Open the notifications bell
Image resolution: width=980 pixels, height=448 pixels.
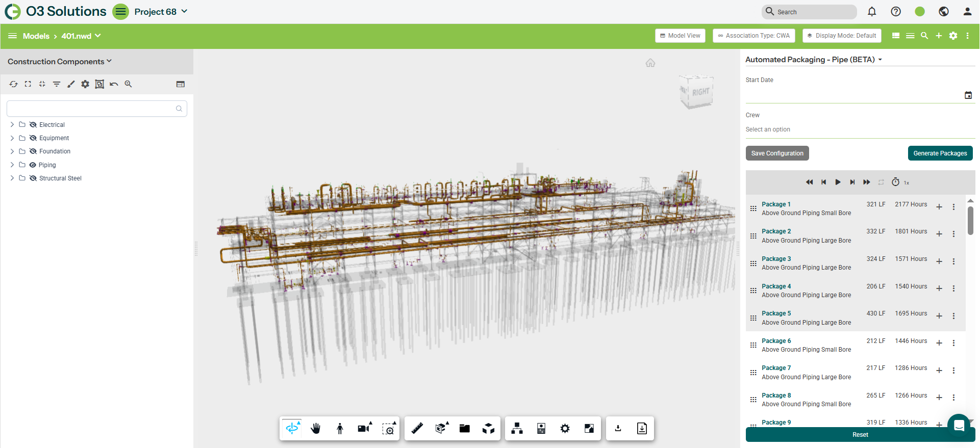(872, 12)
